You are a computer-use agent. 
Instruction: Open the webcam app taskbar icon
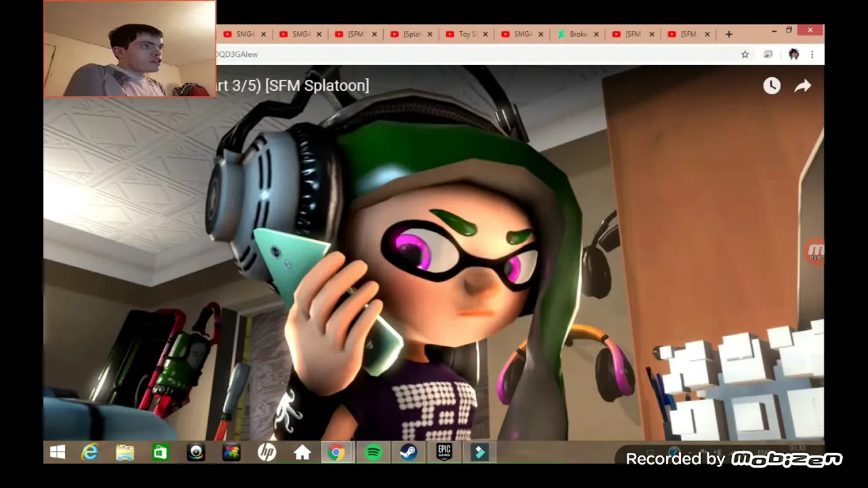point(196,452)
